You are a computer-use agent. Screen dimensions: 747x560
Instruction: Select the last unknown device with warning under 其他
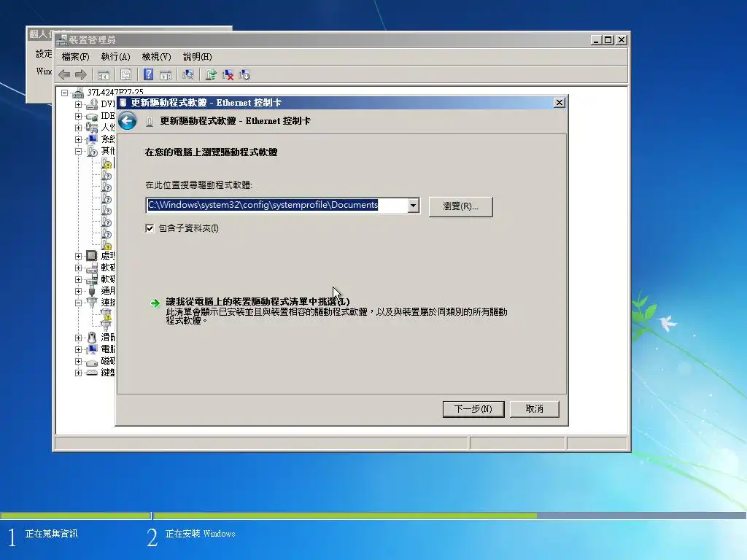(107, 245)
